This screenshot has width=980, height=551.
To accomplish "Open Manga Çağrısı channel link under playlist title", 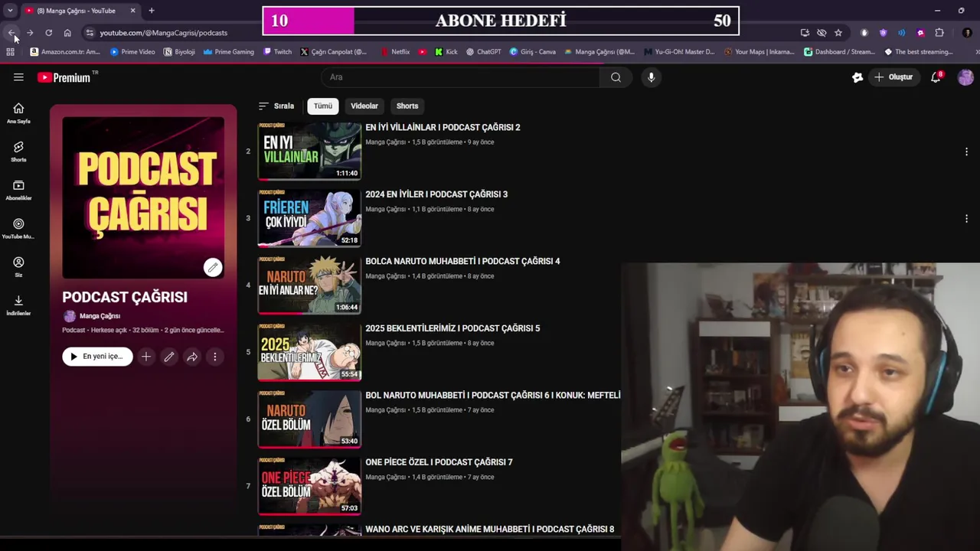I will pyautogui.click(x=100, y=316).
